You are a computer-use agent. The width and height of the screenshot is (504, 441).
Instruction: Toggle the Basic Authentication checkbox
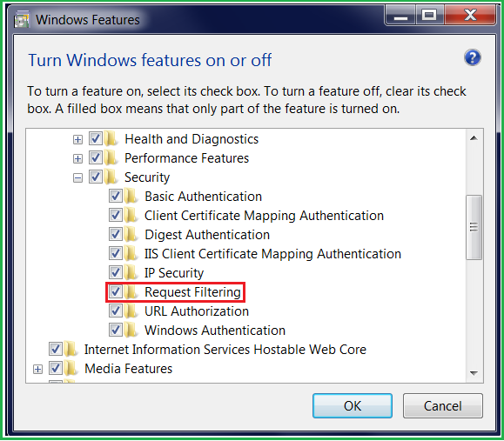(x=116, y=196)
